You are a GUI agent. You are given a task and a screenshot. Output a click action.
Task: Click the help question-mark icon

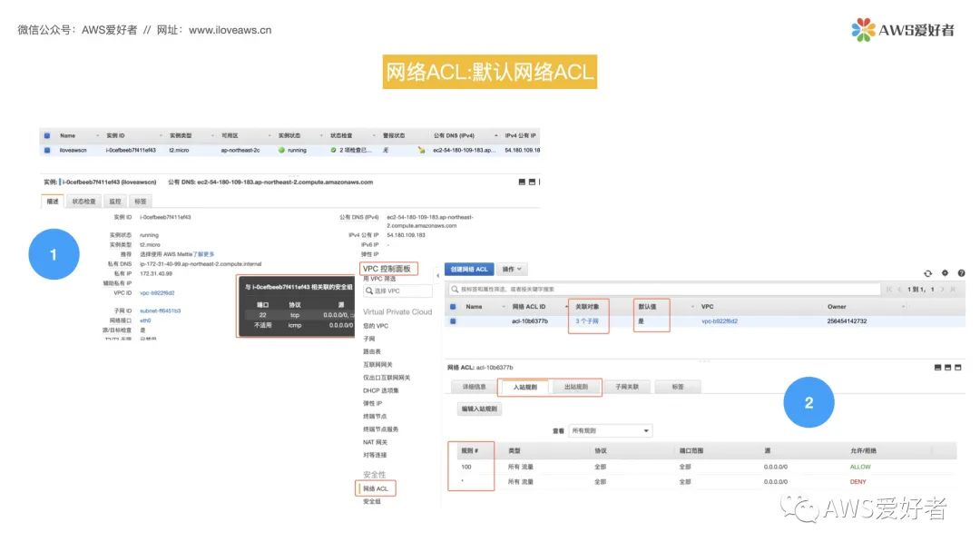point(961,273)
